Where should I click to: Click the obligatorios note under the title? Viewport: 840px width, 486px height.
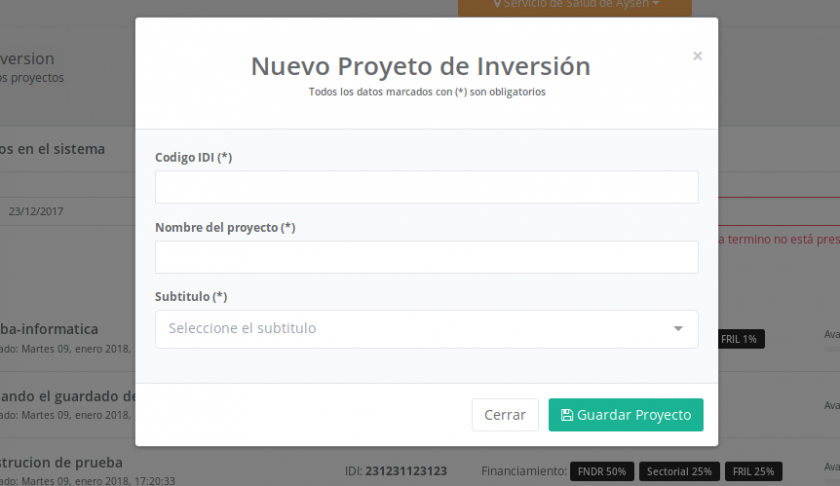pos(427,92)
